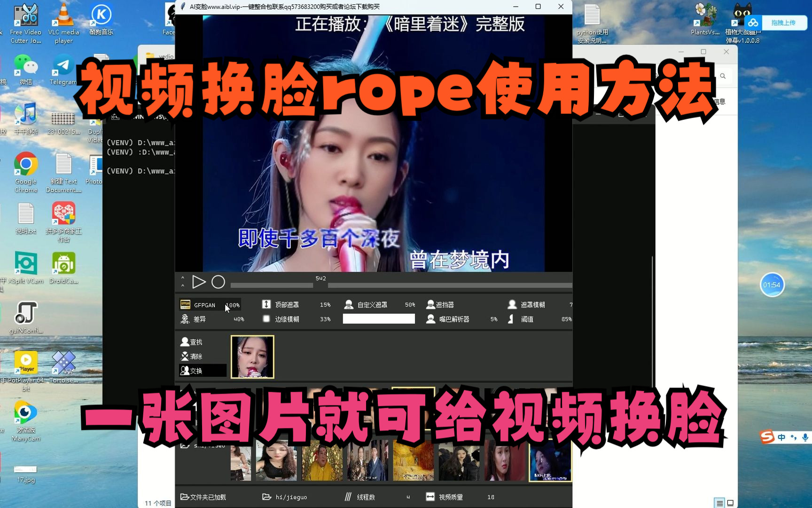Click the white custom mask text field
Screen dimensions: 812x508
379,319
